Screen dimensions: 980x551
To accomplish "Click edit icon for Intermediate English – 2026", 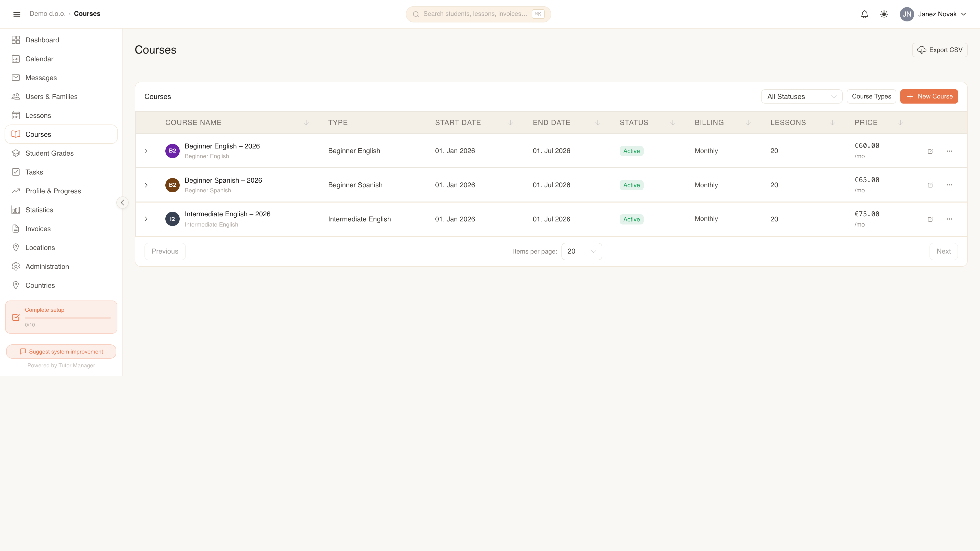I will pos(930,219).
